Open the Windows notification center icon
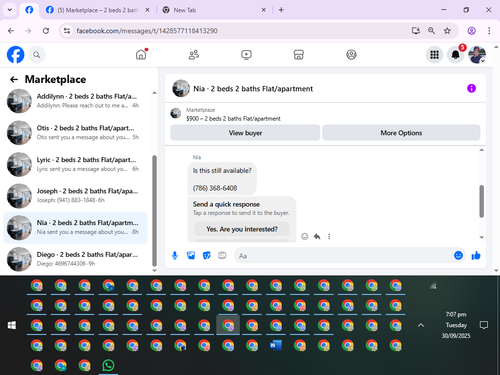 pyautogui.click(x=484, y=325)
